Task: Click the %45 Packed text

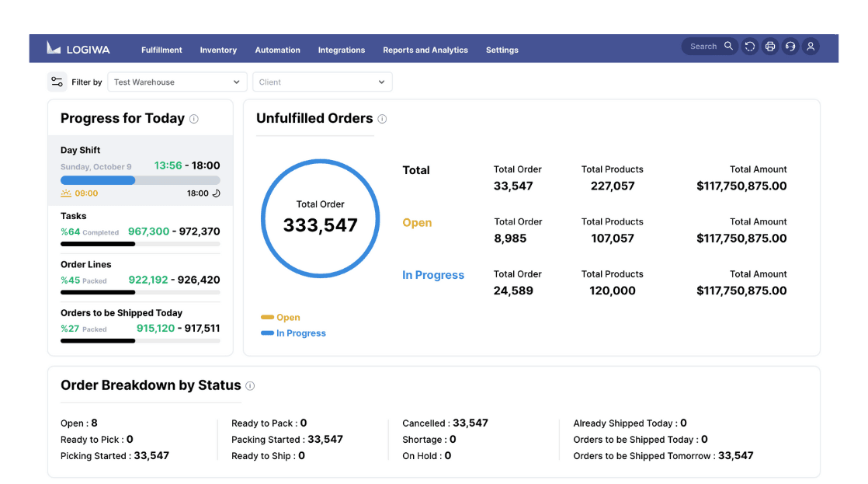Action: [84, 280]
